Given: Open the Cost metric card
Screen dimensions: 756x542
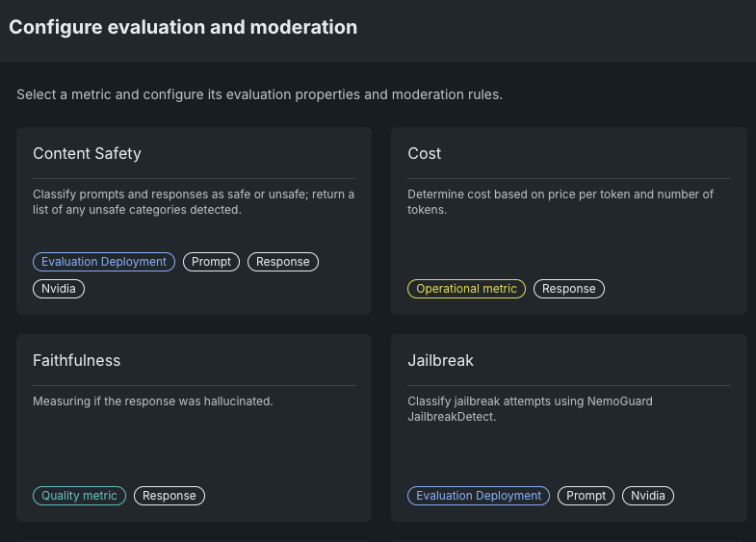Looking at the screenshot, I should point(568,220).
